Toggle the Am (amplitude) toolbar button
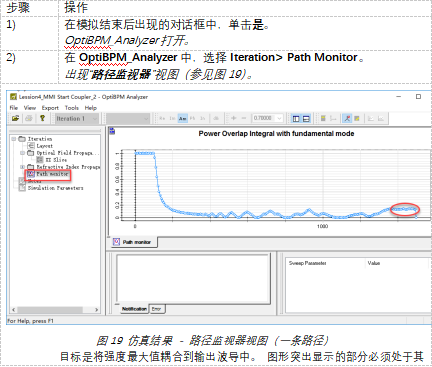The width and height of the screenshot is (432, 367). (x=183, y=118)
